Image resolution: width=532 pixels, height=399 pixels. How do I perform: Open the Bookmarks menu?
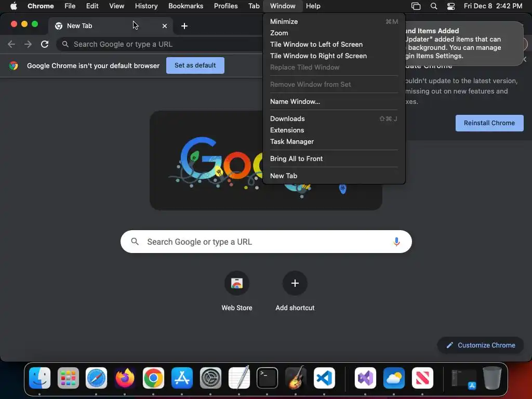click(186, 6)
